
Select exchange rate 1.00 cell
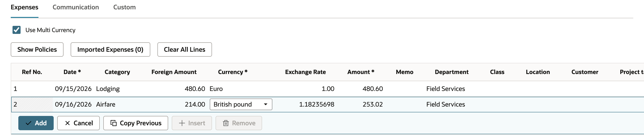tap(328, 89)
